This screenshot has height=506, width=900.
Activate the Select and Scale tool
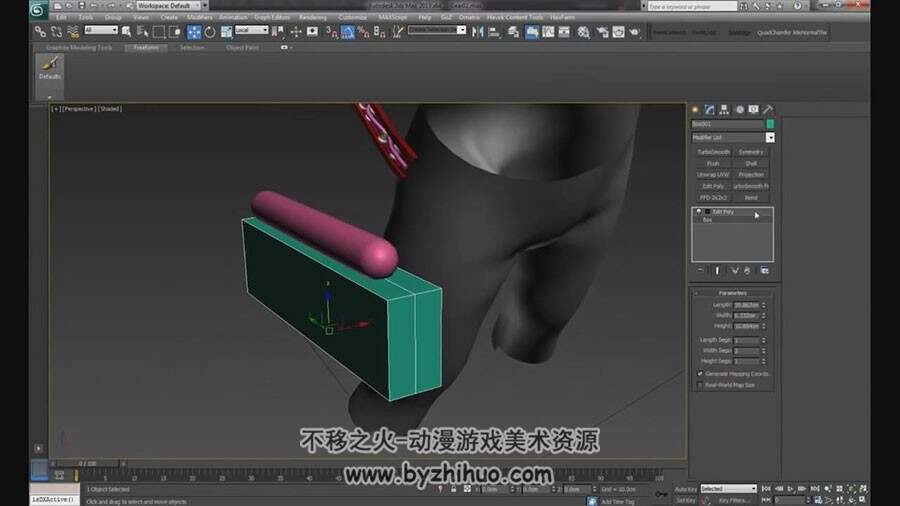point(226,32)
